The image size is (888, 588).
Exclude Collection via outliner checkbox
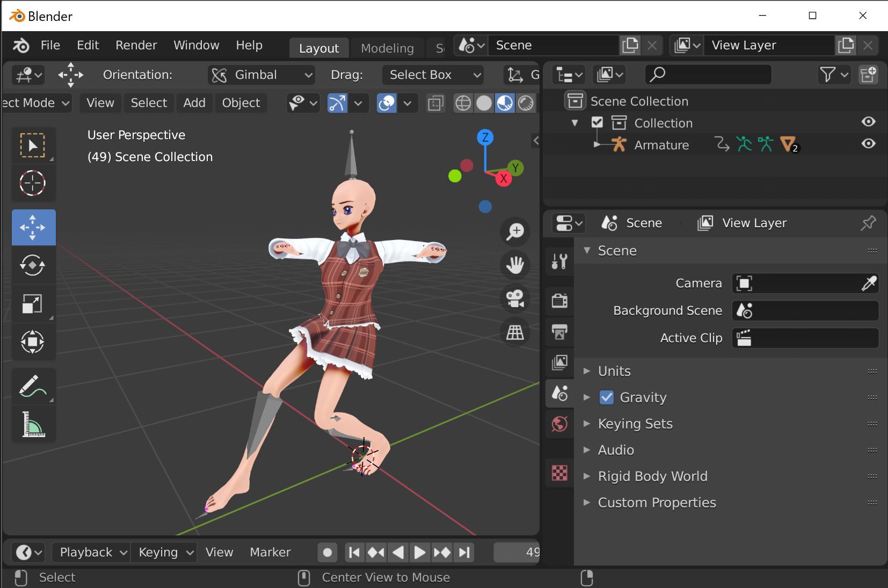(597, 123)
